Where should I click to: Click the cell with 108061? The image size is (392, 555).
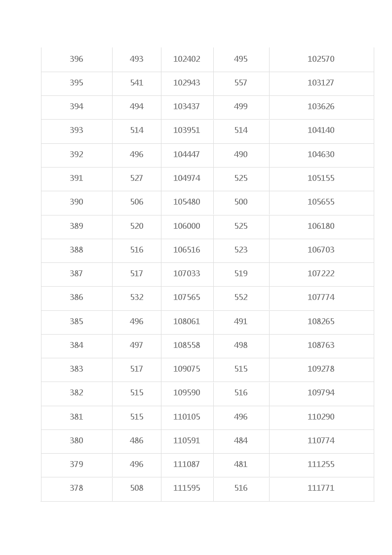pyautogui.click(x=187, y=322)
